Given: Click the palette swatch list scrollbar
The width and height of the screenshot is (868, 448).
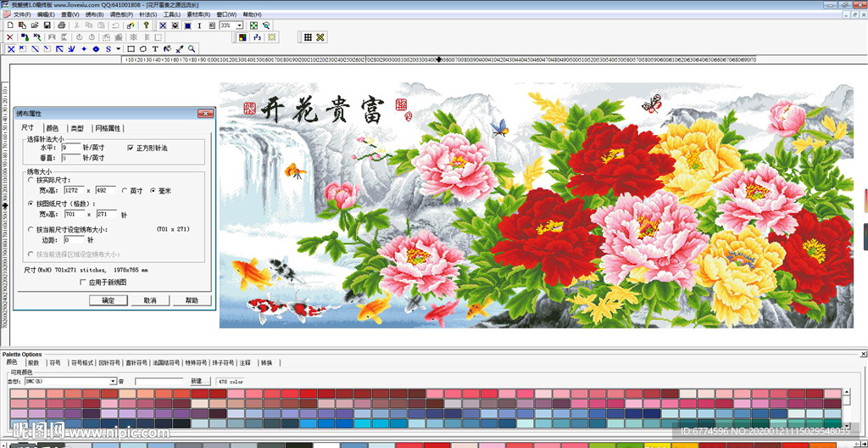Looking at the screenshot, I should [x=846, y=407].
